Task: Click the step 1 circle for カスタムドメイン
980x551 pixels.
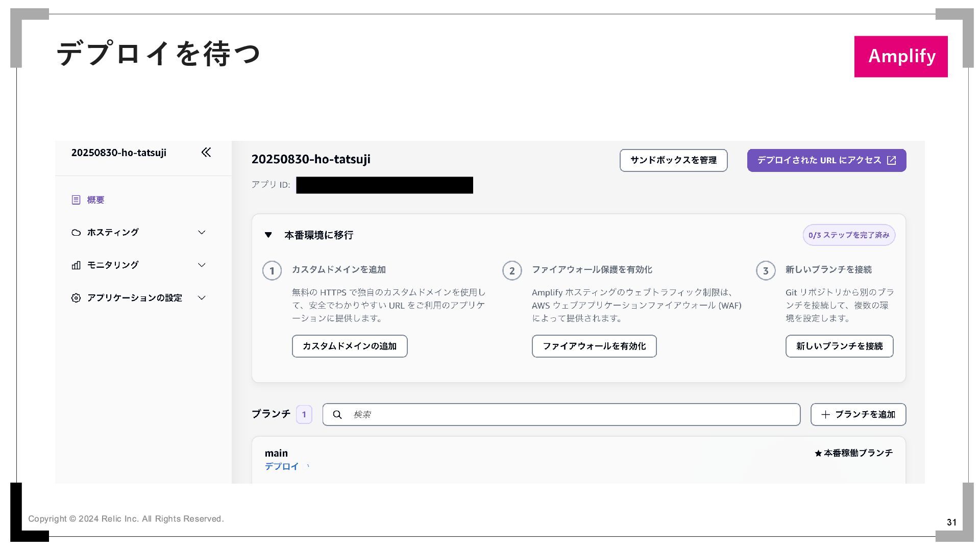Action: point(272,270)
